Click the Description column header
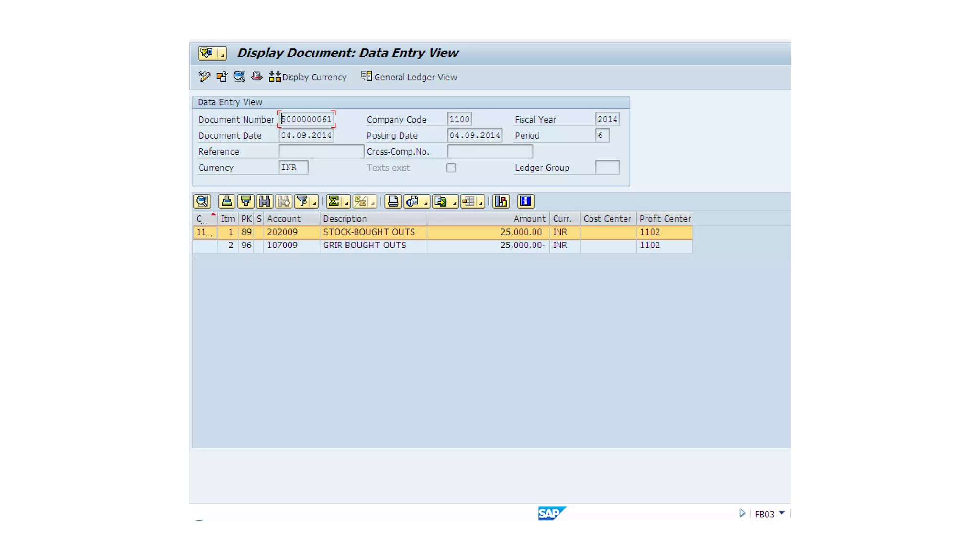Viewport: 980px width, 560px height. point(373,219)
